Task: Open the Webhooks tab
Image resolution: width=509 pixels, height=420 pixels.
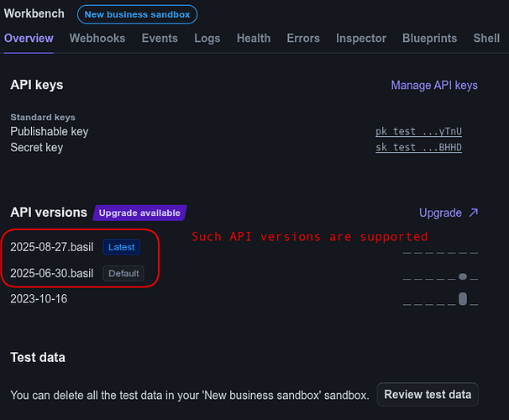Action: (97, 39)
